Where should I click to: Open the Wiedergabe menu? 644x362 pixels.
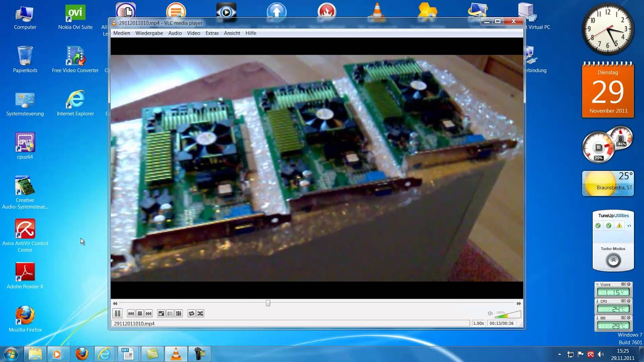coord(149,33)
